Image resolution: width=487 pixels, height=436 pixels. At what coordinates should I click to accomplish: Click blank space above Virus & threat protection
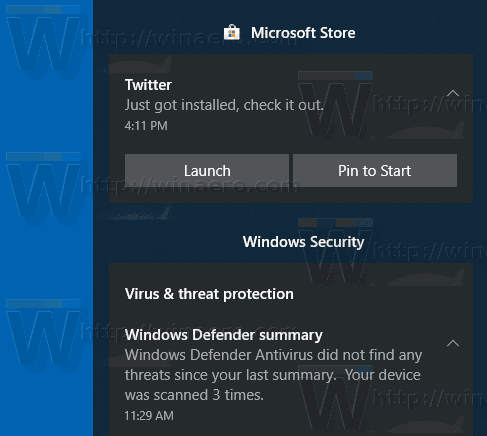click(x=291, y=275)
